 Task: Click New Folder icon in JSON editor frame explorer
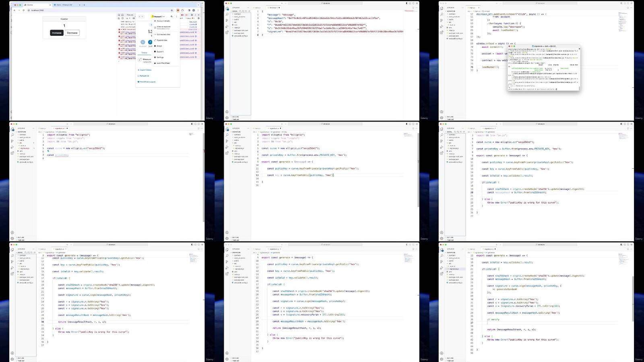pos(243,11)
